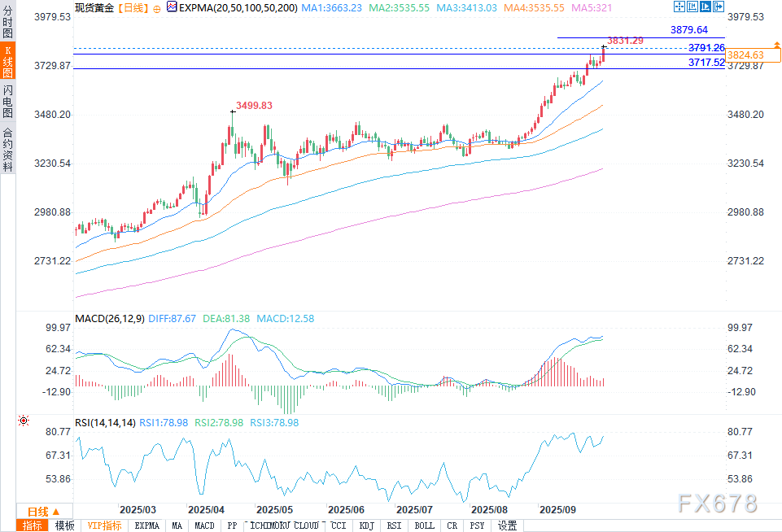
Task: Select the 指标 bottom tab
Action: (x=33, y=525)
